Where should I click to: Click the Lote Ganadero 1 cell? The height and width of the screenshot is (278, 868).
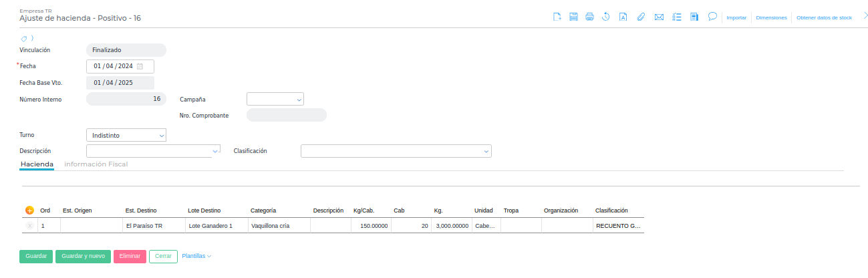pyautogui.click(x=217, y=226)
